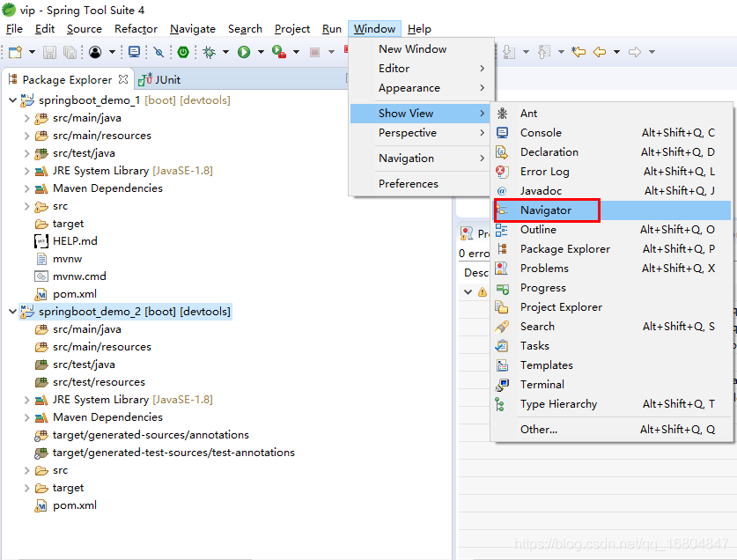Screen dimensions: 737x560
Task: Collapse the springboot_demo_2 project node
Action: (12, 312)
